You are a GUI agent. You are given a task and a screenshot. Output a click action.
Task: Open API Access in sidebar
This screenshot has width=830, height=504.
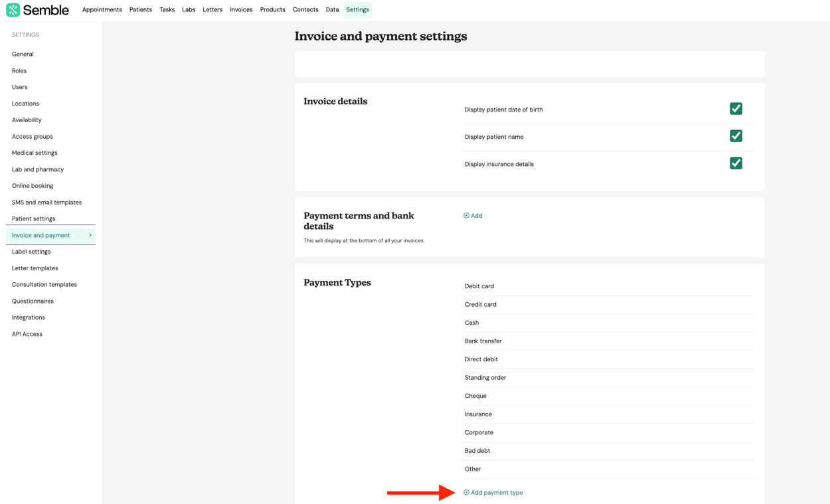pos(27,334)
